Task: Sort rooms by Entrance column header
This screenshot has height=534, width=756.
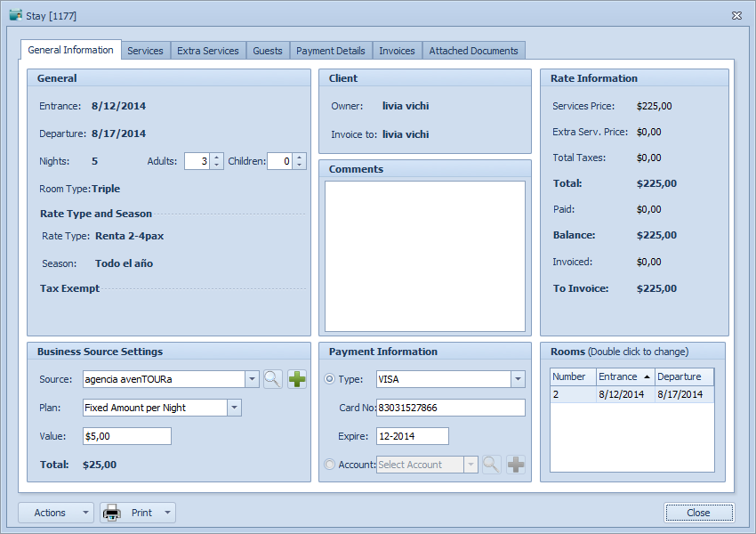Action: coord(624,376)
